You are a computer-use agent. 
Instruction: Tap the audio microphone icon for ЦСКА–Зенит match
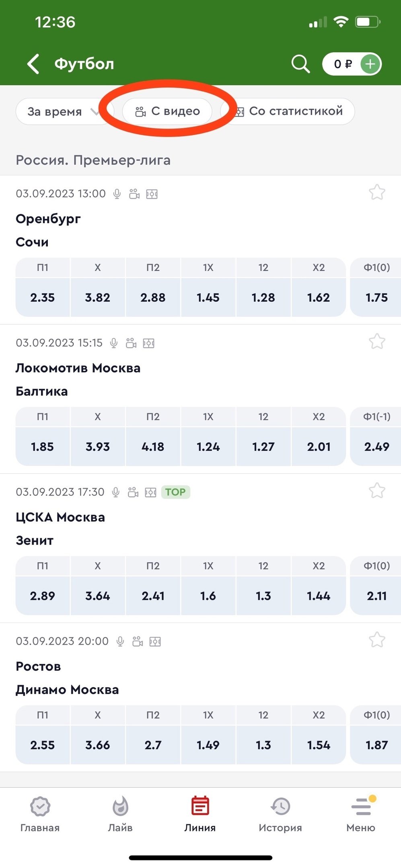click(116, 492)
